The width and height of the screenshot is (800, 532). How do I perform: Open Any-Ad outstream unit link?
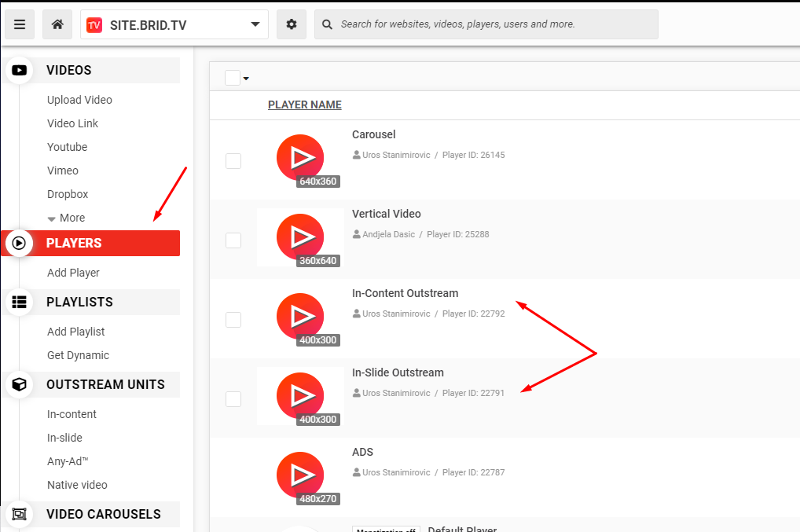click(x=68, y=461)
